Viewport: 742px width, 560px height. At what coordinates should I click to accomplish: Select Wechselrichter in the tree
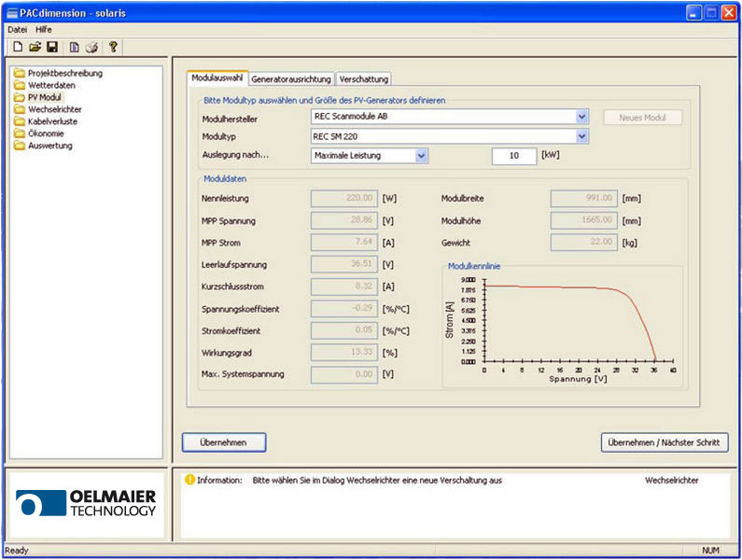55,109
